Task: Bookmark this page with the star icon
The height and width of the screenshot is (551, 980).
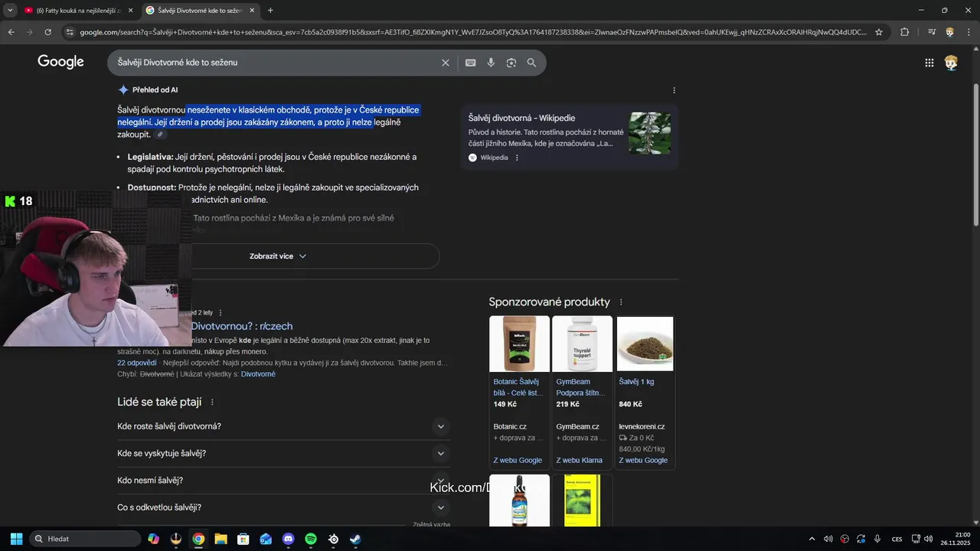Action: 879,32
